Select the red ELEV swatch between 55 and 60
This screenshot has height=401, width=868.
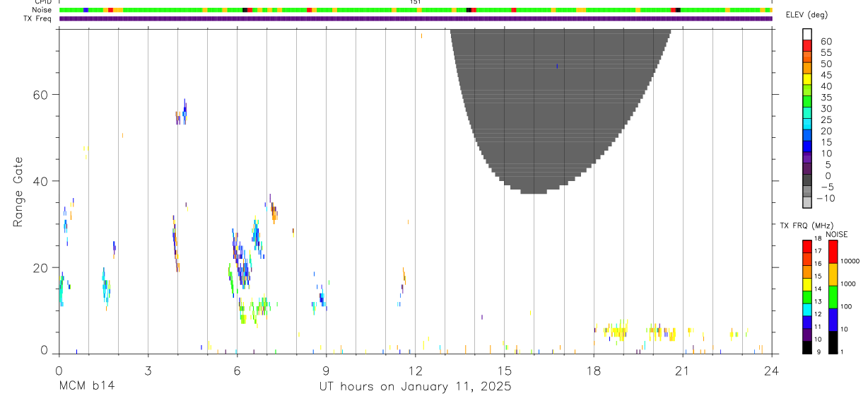(807, 45)
